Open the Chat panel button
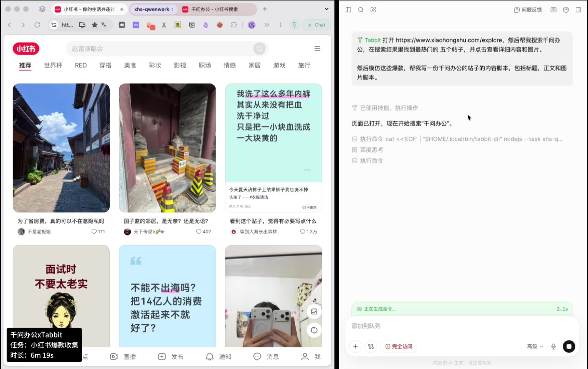Viewport: 588px width, 369px height. pos(317,25)
